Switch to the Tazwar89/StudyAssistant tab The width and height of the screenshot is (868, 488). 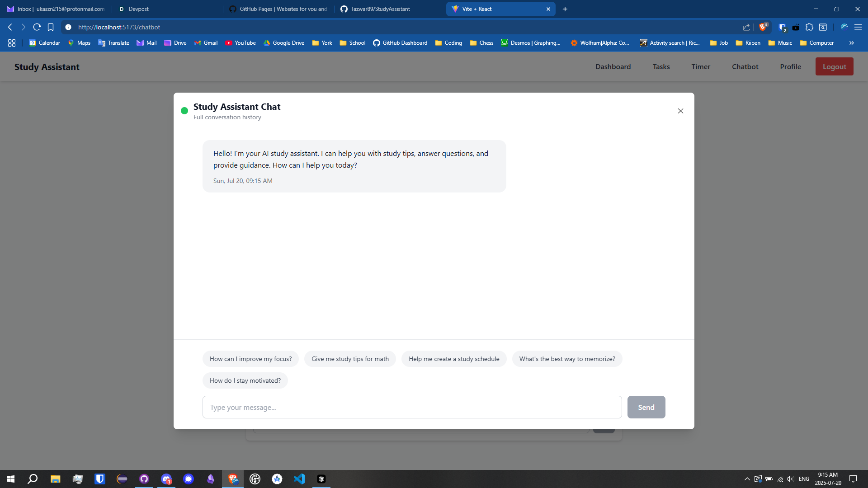(380, 9)
